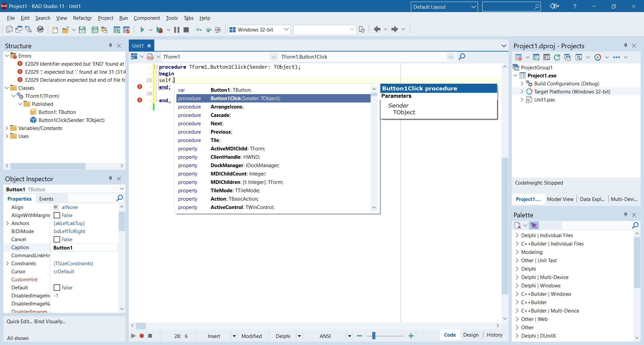Open the Refactor menu
The height and width of the screenshot is (345, 644).
pos(83,18)
